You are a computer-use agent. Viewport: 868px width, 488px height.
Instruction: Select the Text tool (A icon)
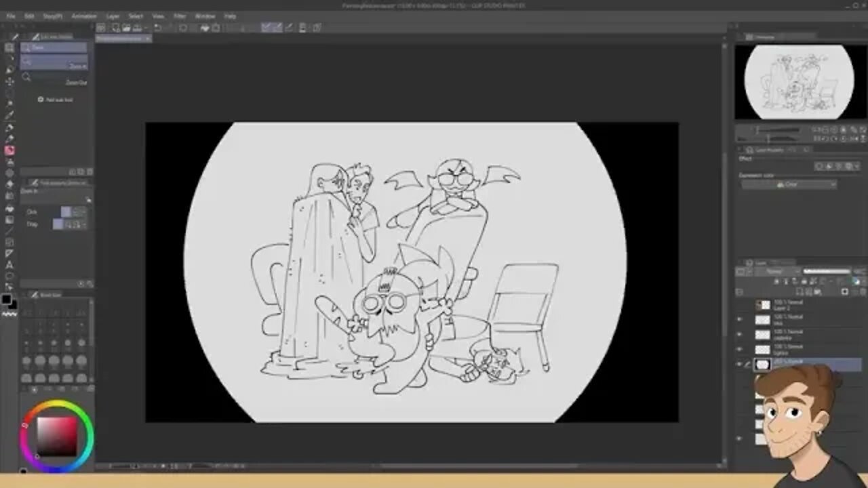[x=9, y=264]
